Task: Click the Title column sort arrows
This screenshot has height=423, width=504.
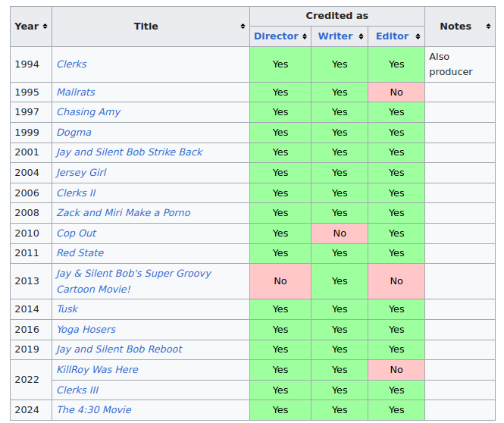Action: pyautogui.click(x=243, y=27)
